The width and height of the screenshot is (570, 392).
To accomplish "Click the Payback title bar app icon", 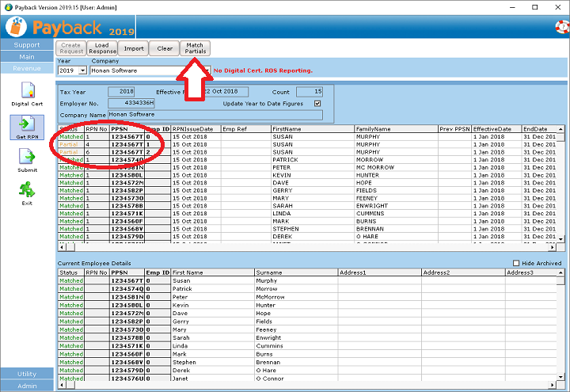I will pos(9,7).
